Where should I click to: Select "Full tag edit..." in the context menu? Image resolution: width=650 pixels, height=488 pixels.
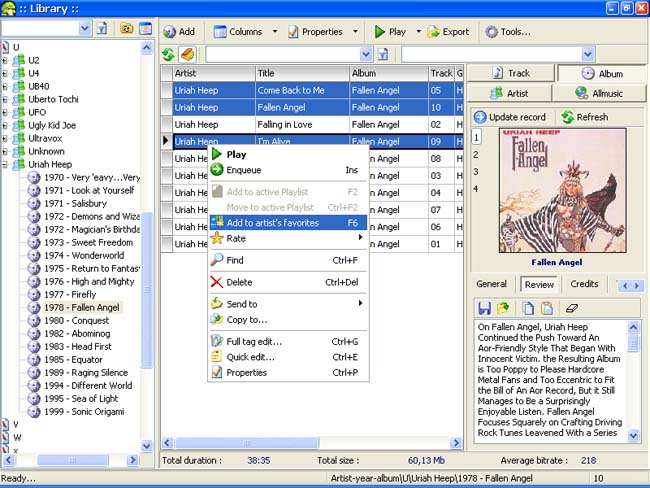pos(254,341)
